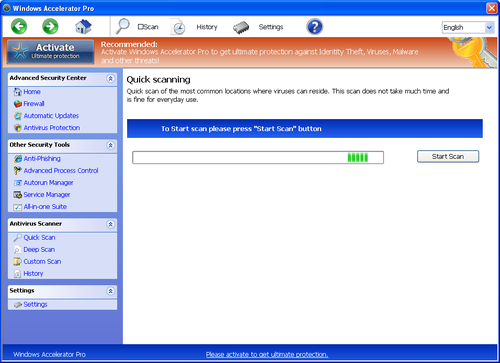The width and height of the screenshot is (500, 363).
Task: Open the All-in-one Suite link
Action: pos(45,207)
